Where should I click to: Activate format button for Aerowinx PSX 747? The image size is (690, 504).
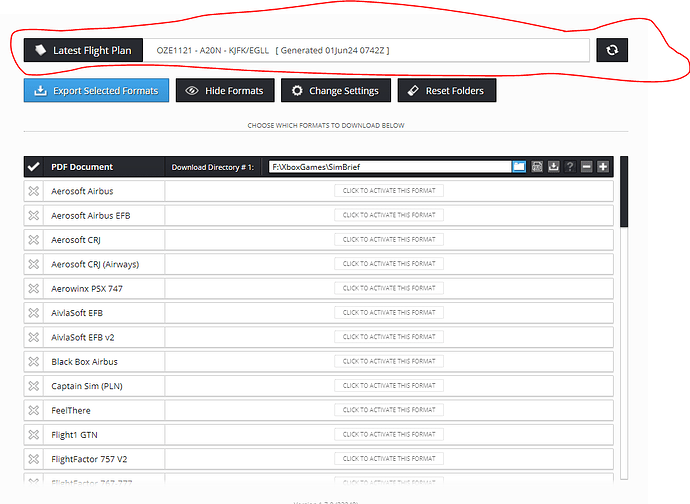click(x=389, y=288)
